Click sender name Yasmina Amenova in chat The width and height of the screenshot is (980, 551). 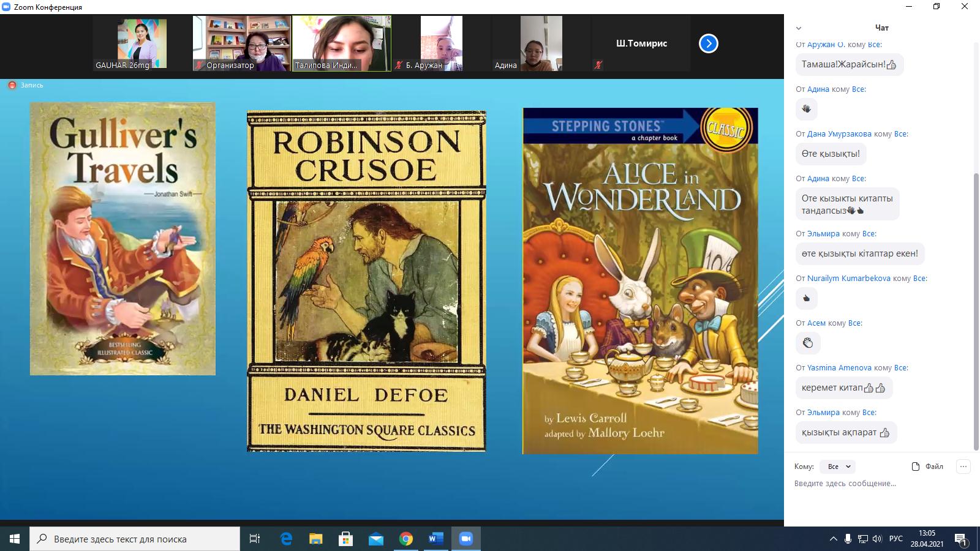click(839, 367)
